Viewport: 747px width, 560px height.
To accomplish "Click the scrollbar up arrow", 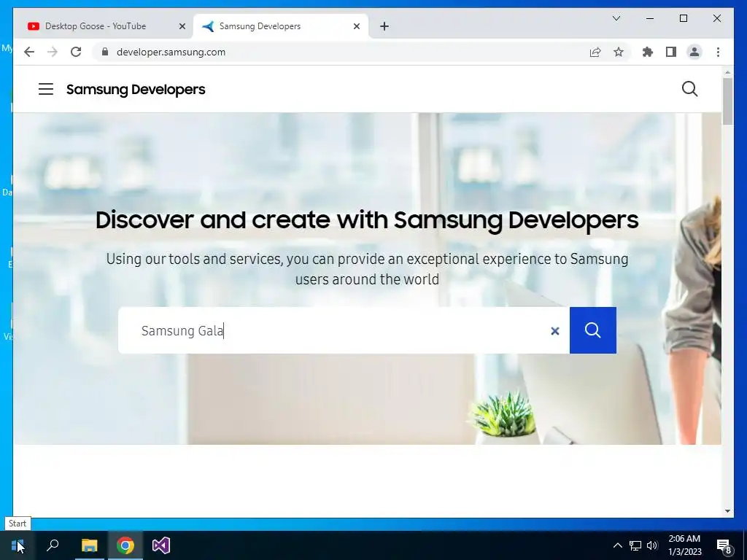I will (x=727, y=72).
